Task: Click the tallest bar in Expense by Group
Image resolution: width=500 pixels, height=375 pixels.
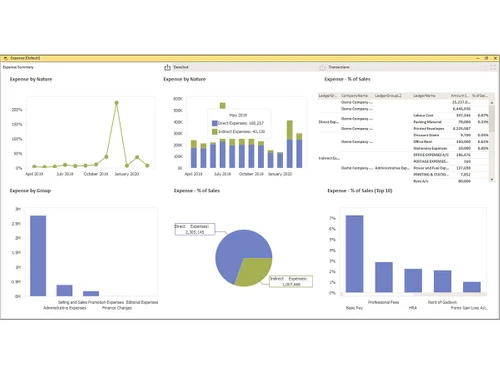Action: click(x=38, y=256)
